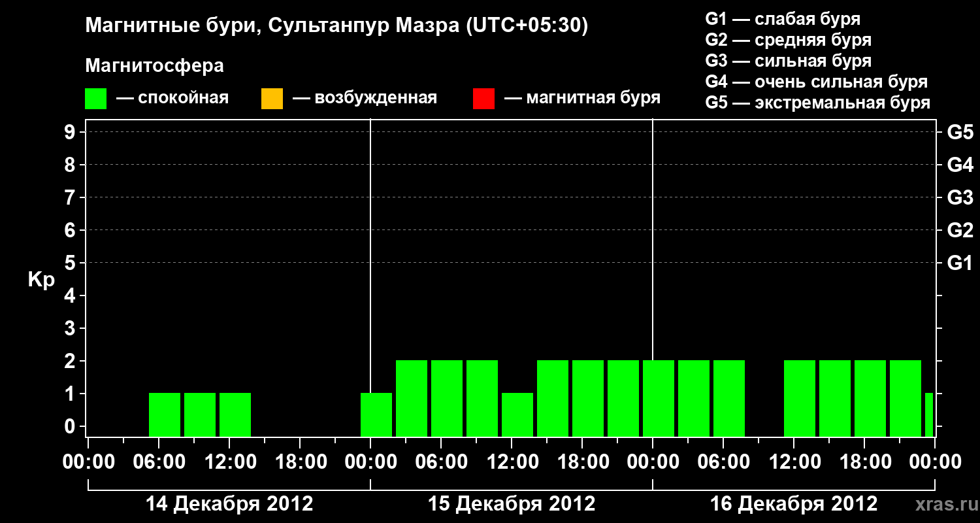
Task: Click the 'возбужденная' legend label
Action: (376, 98)
